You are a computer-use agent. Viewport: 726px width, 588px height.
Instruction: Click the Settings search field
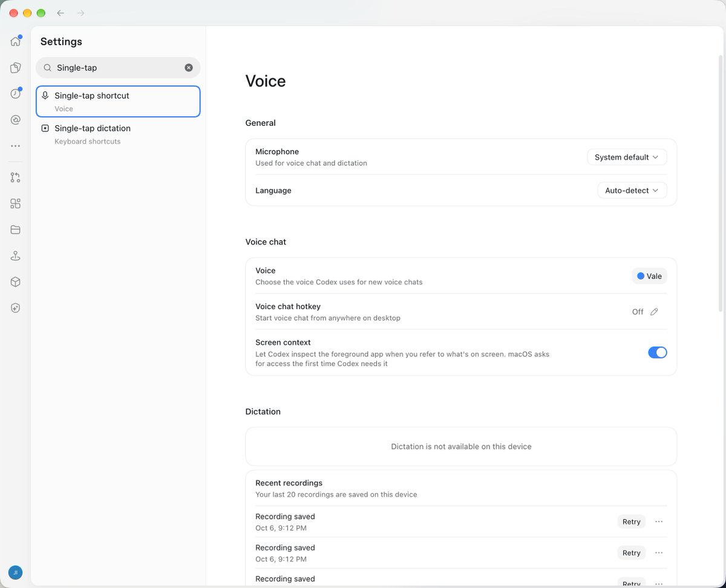pyautogui.click(x=118, y=68)
